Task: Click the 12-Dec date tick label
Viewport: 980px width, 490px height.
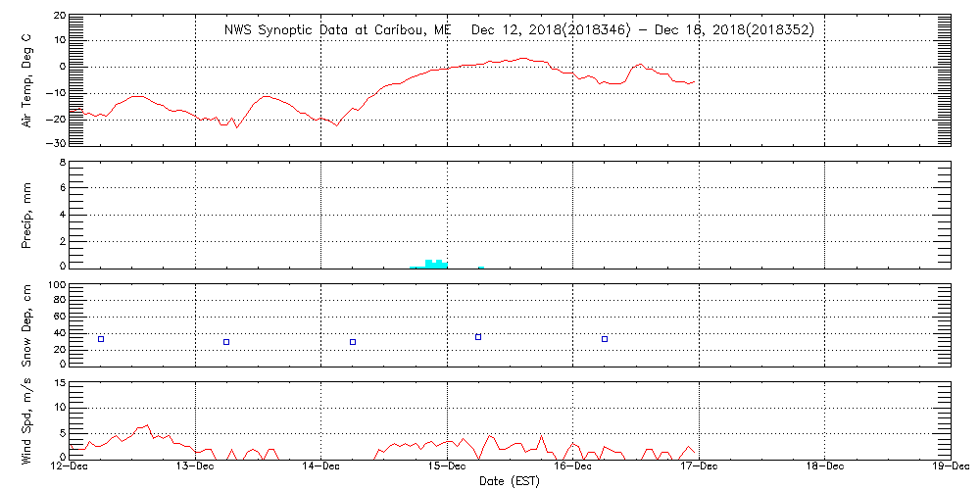Action: coord(70,467)
